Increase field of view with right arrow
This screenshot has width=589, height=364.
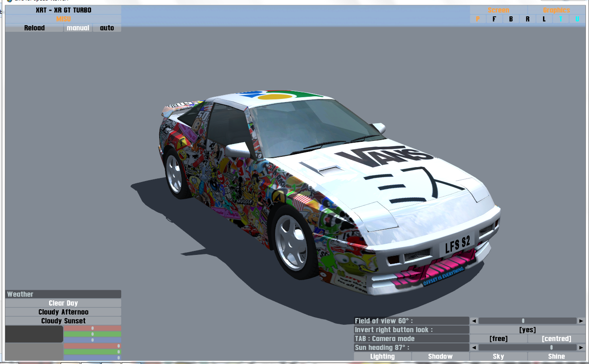pyautogui.click(x=581, y=321)
